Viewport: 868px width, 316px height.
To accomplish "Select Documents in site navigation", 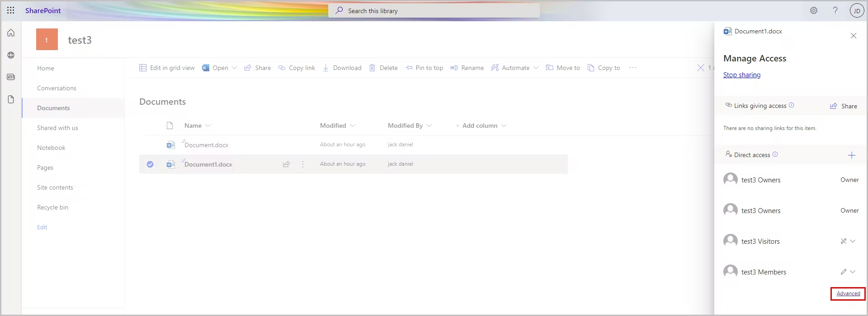I will (53, 108).
